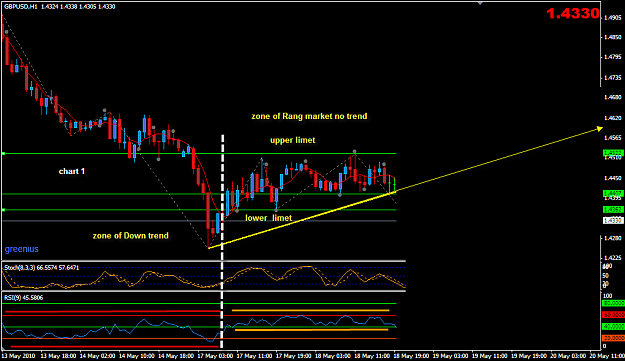Click the 'greenius' label on the chart
This screenshot has width=625, height=361.
point(22,249)
